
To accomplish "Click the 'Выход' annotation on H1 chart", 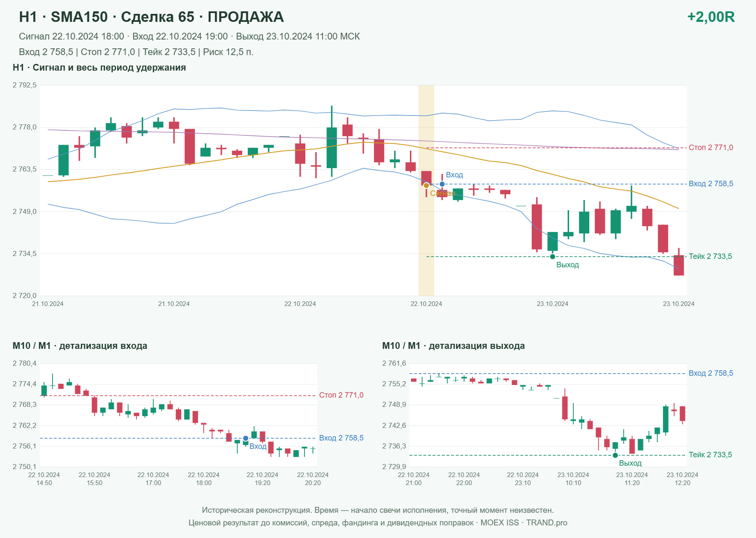I will click(567, 265).
